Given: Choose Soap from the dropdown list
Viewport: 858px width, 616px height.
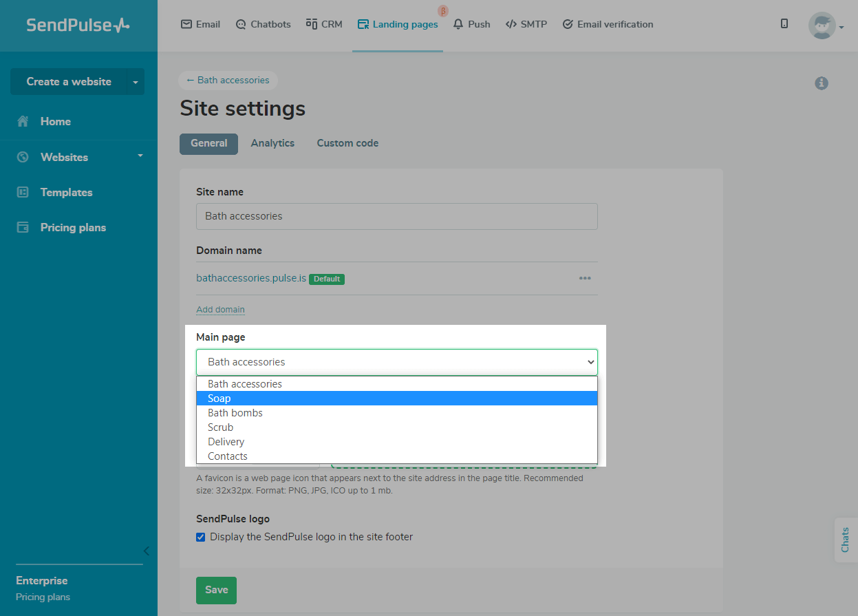Looking at the screenshot, I should coord(397,399).
